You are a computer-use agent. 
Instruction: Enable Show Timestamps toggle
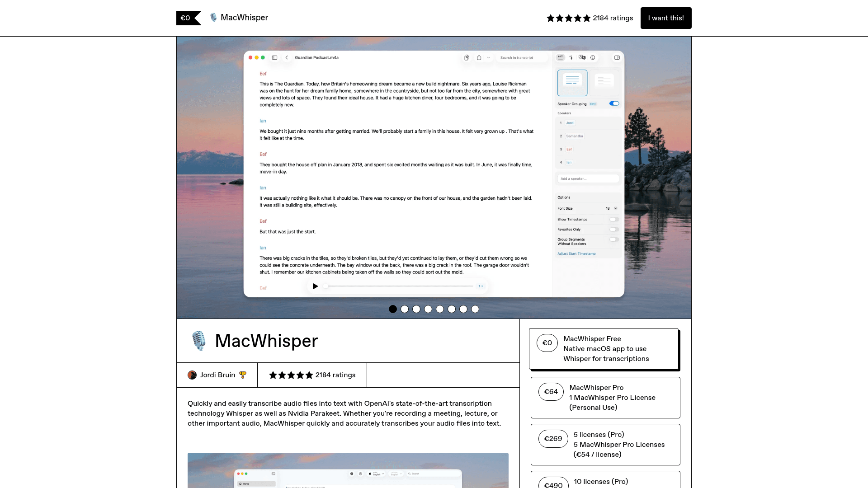pyautogui.click(x=614, y=219)
